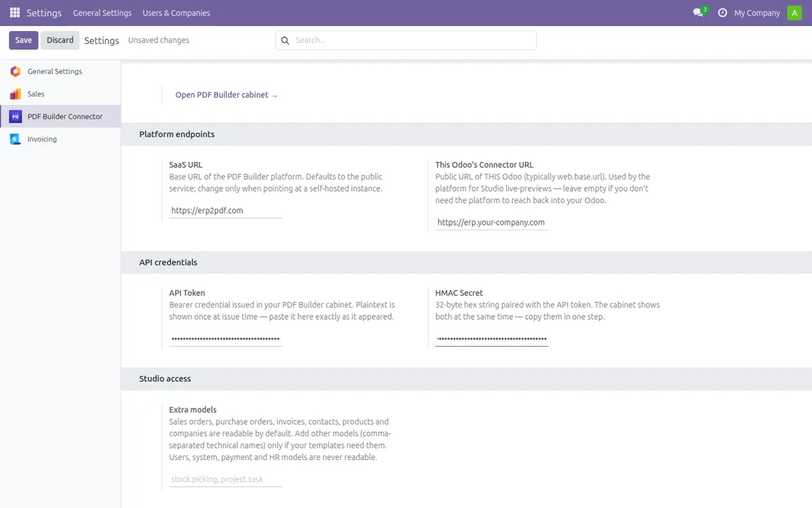Select General Settings in the sidebar

coord(60,71)
